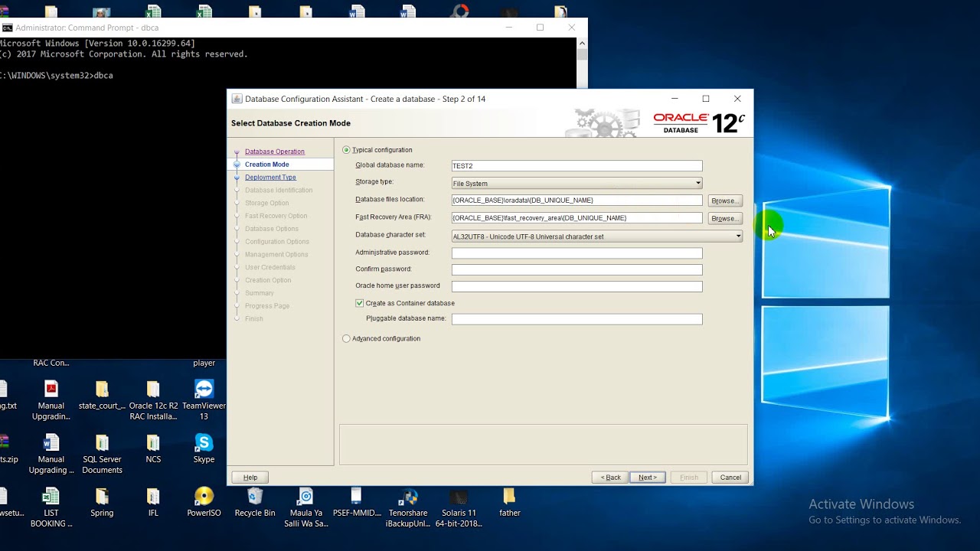Click Confirm password field

click(x=577, y=269)
